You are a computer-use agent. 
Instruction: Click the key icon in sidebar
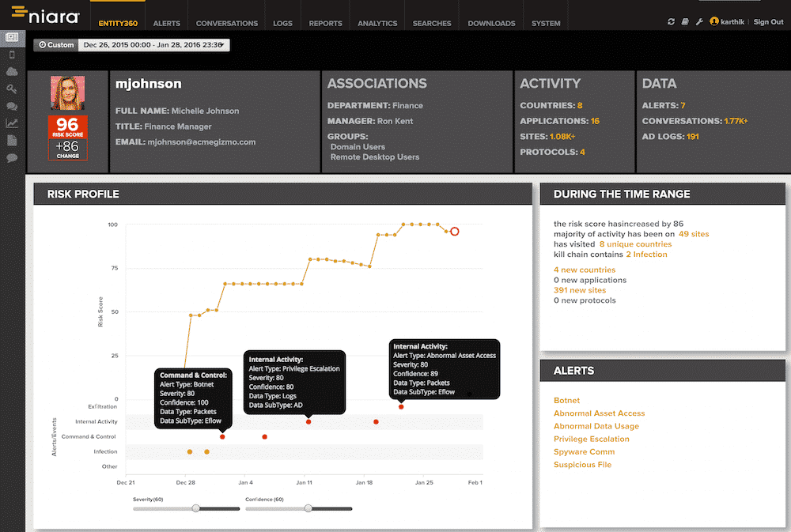point(12,89)
